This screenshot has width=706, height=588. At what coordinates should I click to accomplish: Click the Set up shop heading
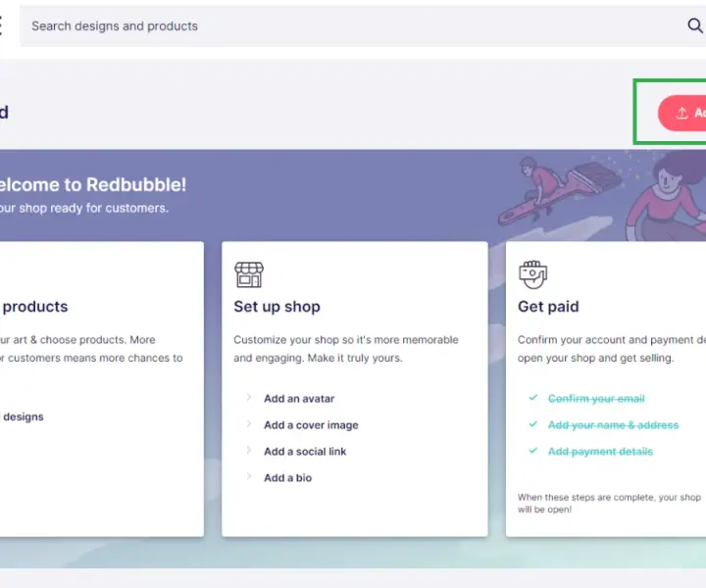coord(277,307)
